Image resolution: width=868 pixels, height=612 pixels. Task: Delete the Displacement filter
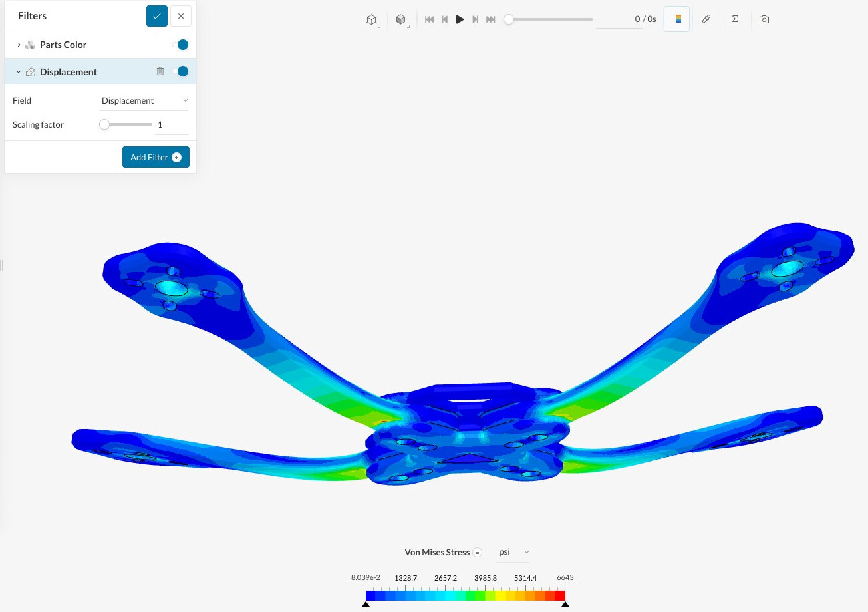pyautogui.click(x=160, y=71)
